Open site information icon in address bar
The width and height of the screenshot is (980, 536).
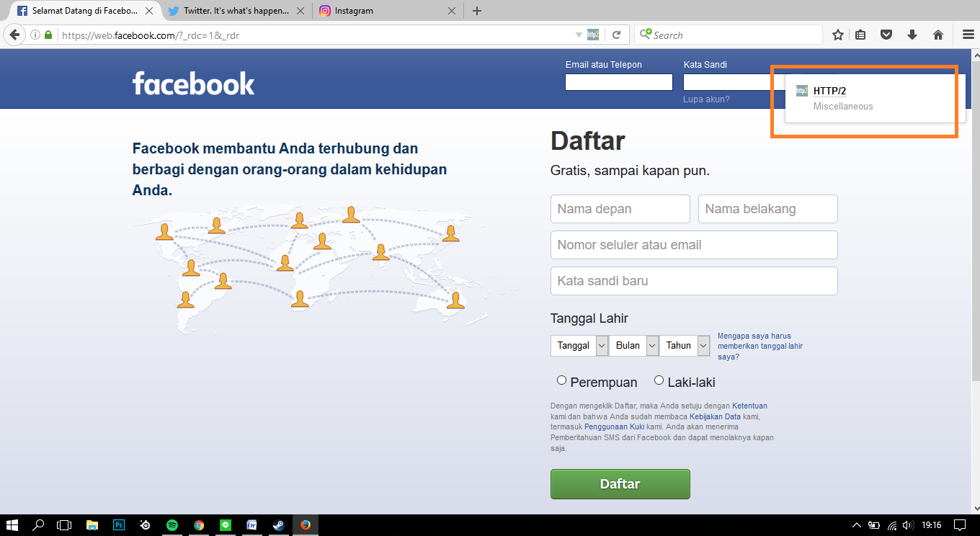36,35
